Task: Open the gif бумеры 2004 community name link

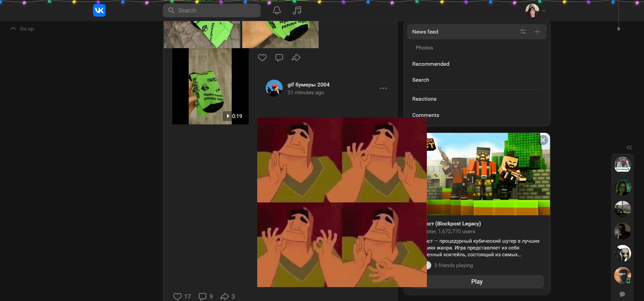Action: click(308, 85)
